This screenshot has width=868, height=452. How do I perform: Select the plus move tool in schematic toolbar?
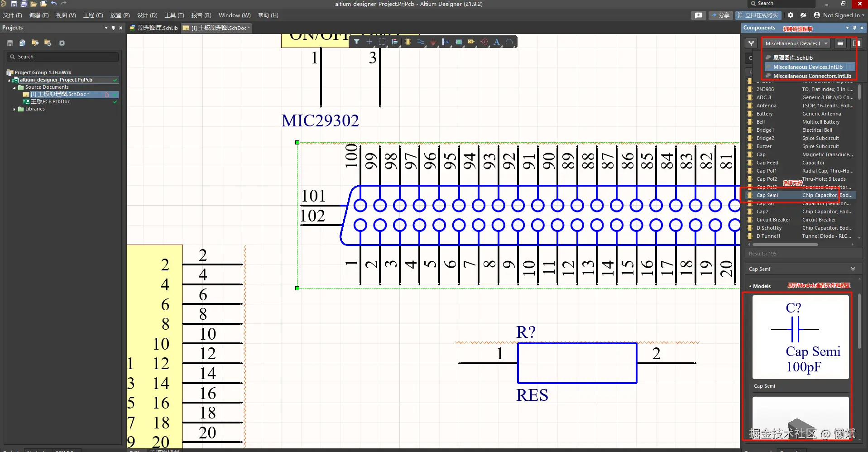tap(369, 42)
